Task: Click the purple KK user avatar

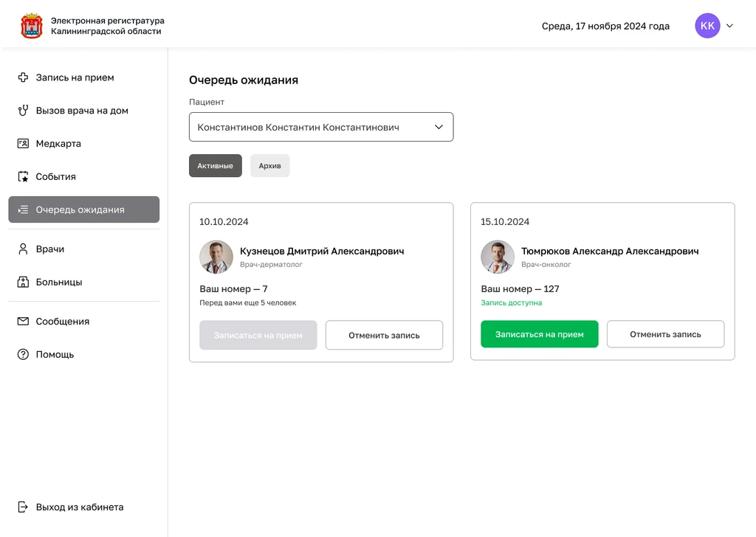Action: click(x=707, y=26)
